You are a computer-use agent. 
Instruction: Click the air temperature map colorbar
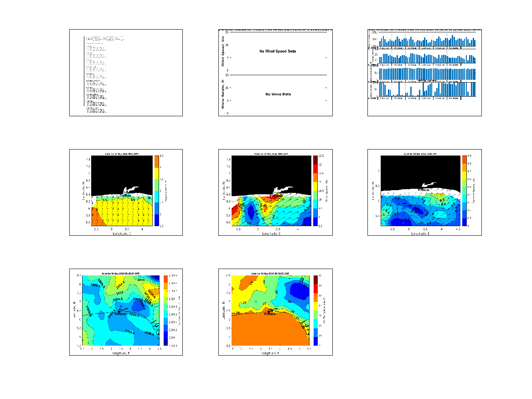(x=315, y=310)
